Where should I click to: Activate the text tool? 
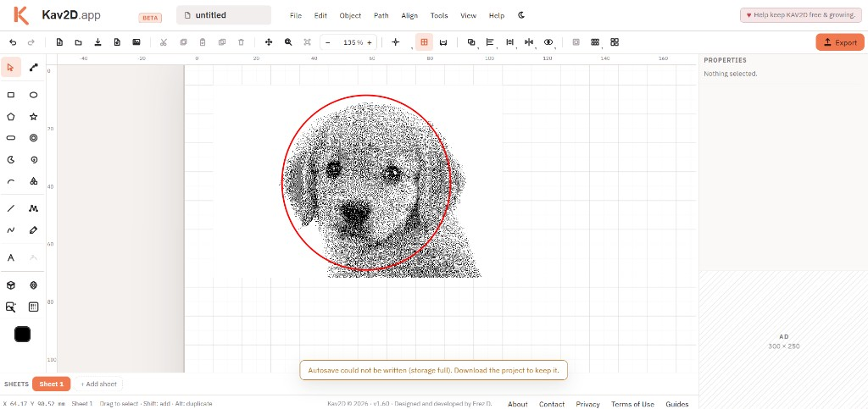(x=10, y=257)
